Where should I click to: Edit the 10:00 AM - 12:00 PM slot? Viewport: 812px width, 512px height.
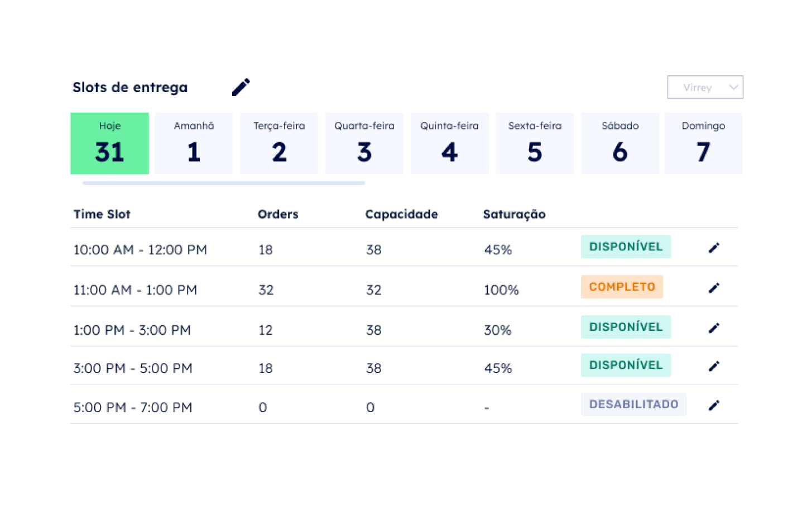click(x=714, y=248)
